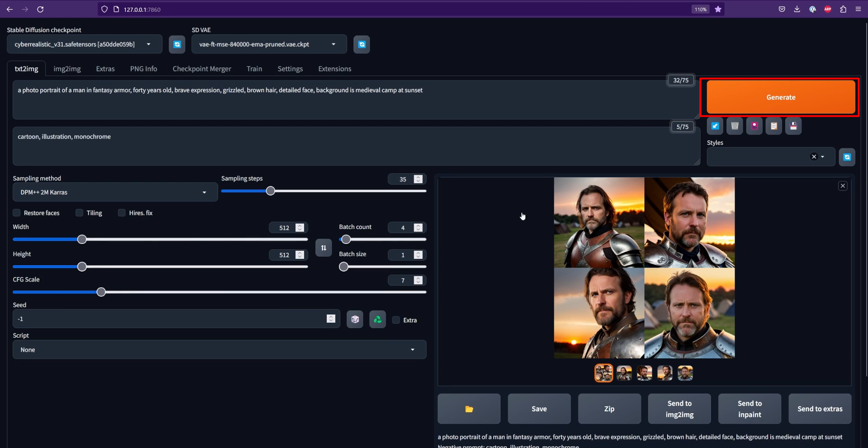Click the floppy disk save style icon

click(793, 126)
